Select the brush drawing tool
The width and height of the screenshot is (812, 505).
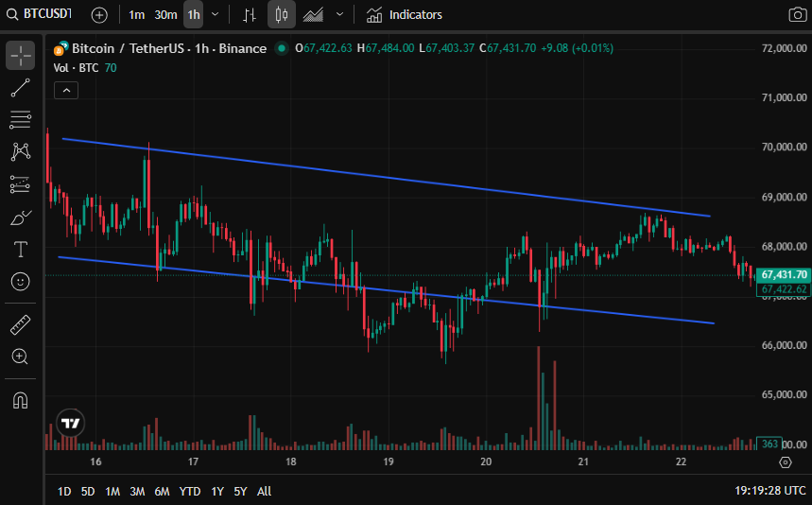pos(20,218)
